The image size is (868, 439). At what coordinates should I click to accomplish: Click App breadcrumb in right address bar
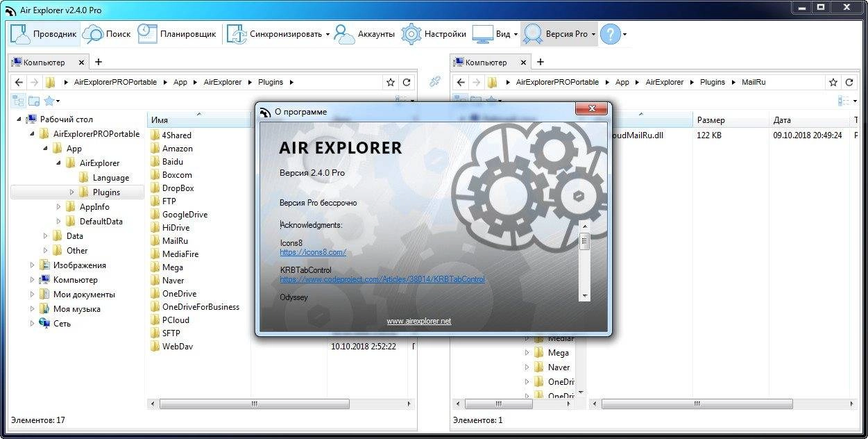click(x=622, y=82)
